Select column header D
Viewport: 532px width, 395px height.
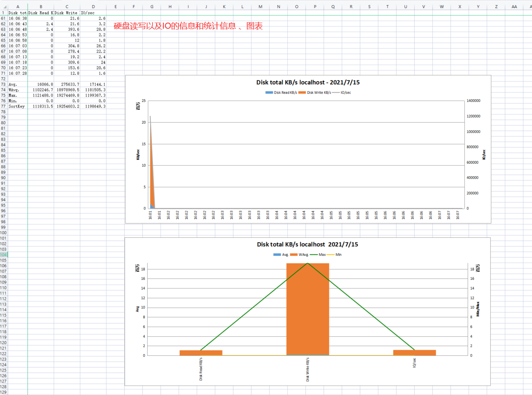[93, 7]
